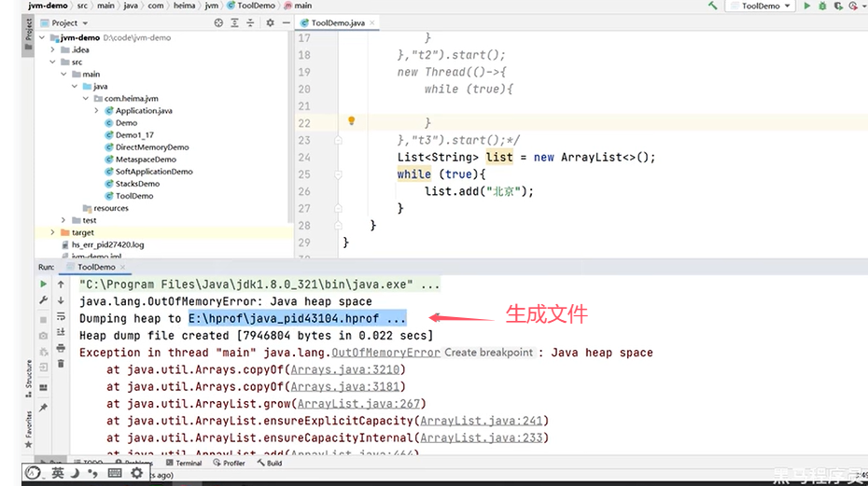This screenshot has width=868, height=486.
Task: Click the Collapse All icon in the Project panel
Action: (x=250, y=22)
